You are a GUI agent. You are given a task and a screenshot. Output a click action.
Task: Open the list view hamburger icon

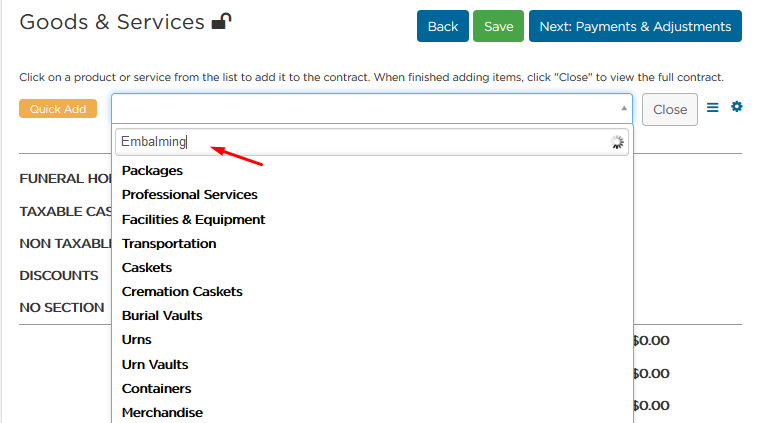[713, 107]
